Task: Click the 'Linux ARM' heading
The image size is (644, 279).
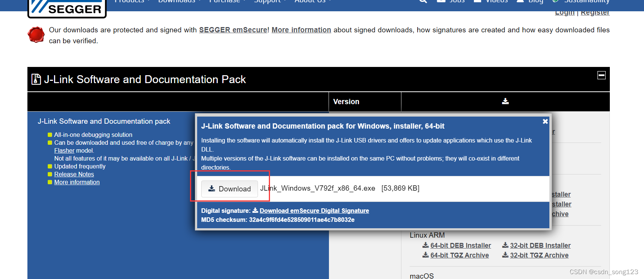Action: coord(427,235)
